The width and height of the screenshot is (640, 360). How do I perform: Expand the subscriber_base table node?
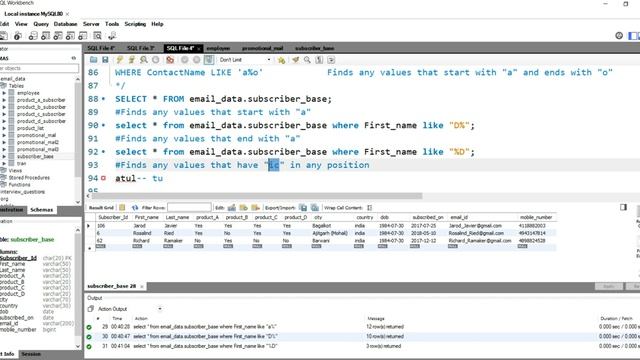point(4,156)
